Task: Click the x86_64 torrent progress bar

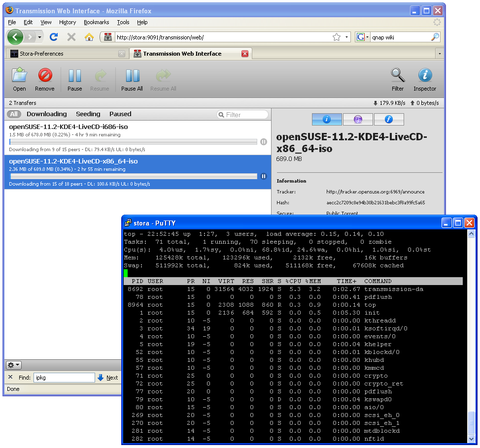Action: pyautogui.click(x=133, y=176)
